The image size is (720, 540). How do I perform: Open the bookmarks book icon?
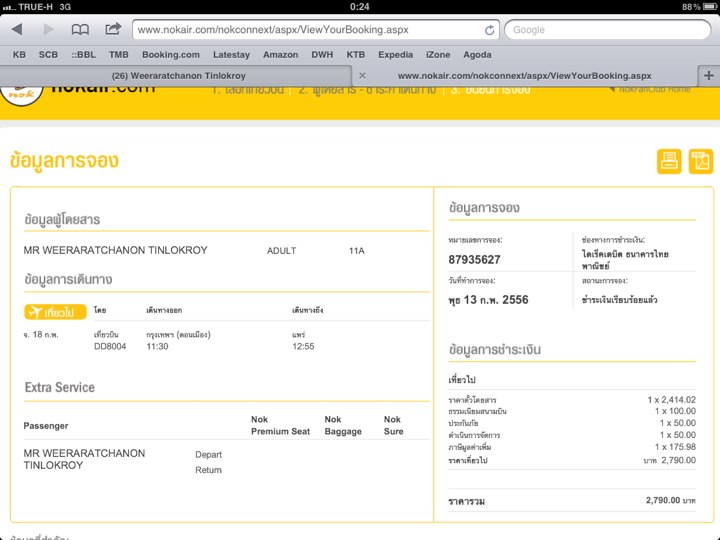(x=80, y=30)
